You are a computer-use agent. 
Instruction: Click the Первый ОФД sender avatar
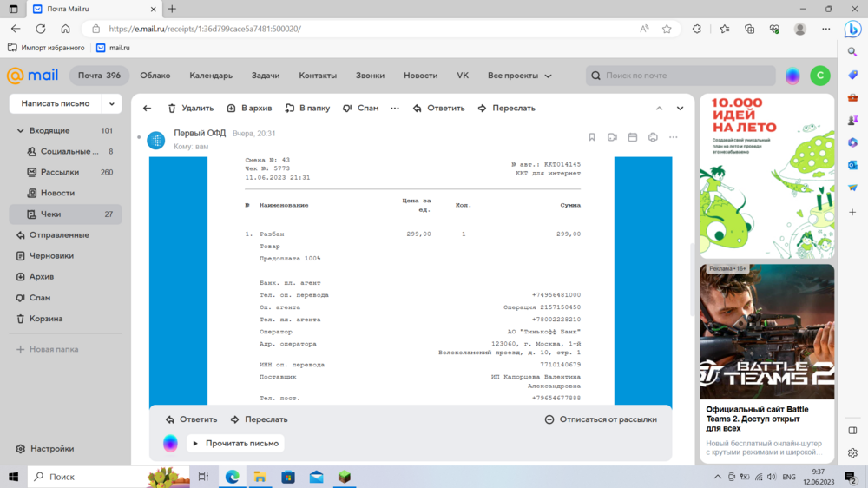coord(156,140)
